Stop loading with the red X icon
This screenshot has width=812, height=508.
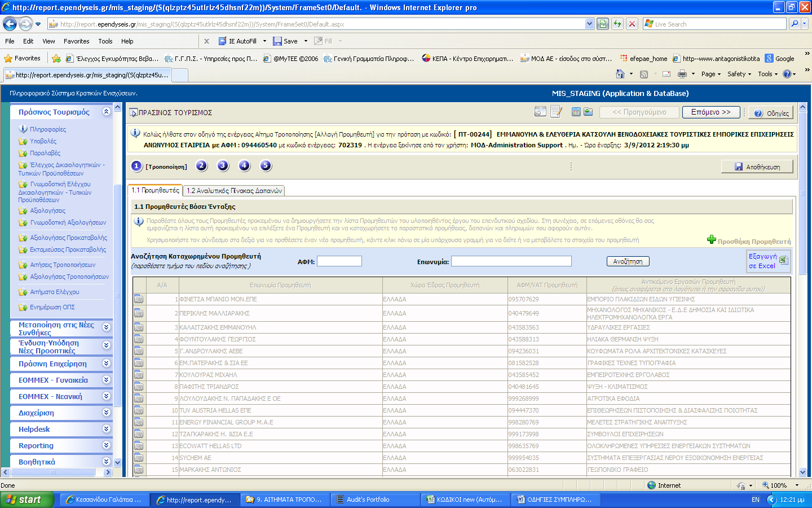[x=632, y=24]
